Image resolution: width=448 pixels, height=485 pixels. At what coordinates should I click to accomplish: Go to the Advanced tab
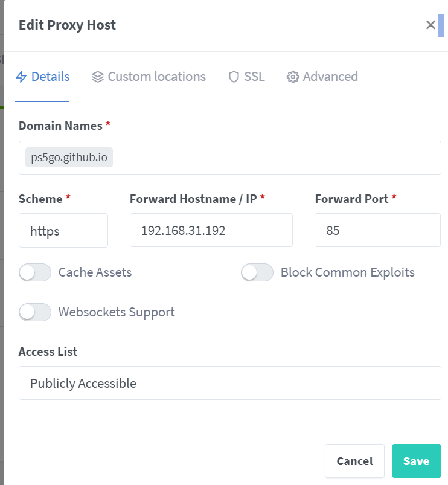coord(330,77)
